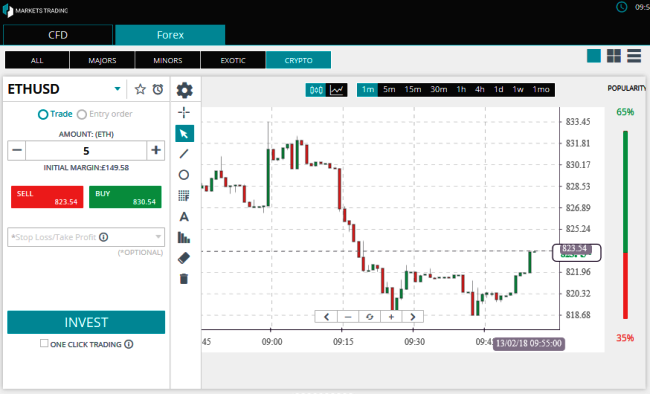Click the INVEST button
Screen dimensions: 650x394
click(86, 322)
